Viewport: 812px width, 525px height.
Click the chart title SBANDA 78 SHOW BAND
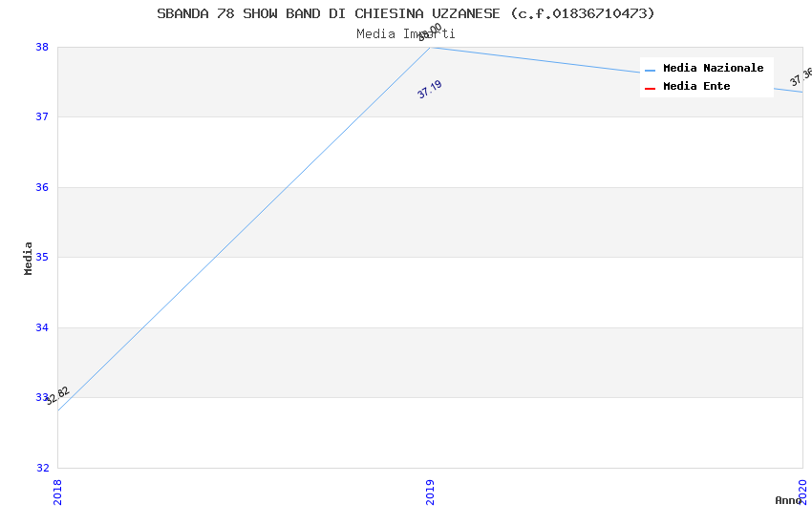pyautogui.click(x=406, y=13)
